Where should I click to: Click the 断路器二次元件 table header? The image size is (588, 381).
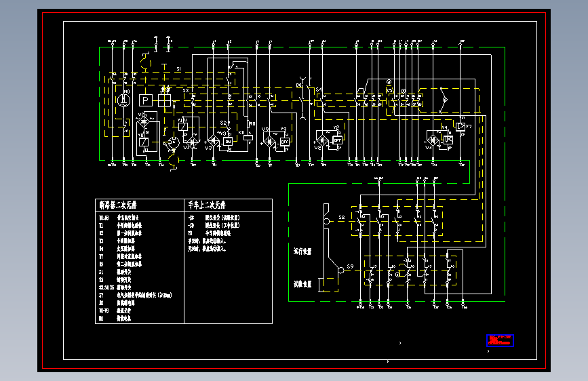pyautogui.click(x=118, y=205)
